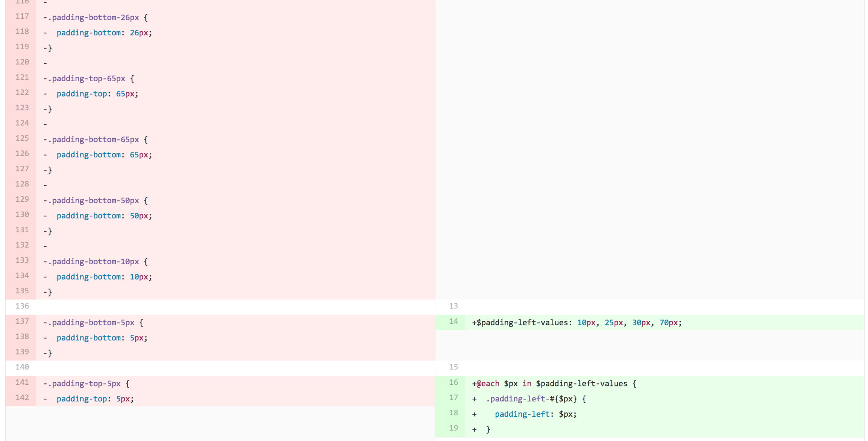The width and height of the screenshot is (868, 441).
Task: Click added line number 19
Action: coord(453,428)
